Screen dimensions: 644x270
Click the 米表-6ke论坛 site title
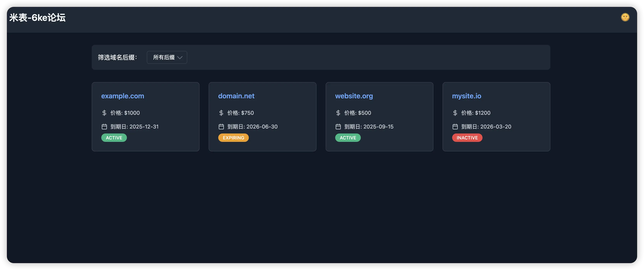(x=37, y=18)
